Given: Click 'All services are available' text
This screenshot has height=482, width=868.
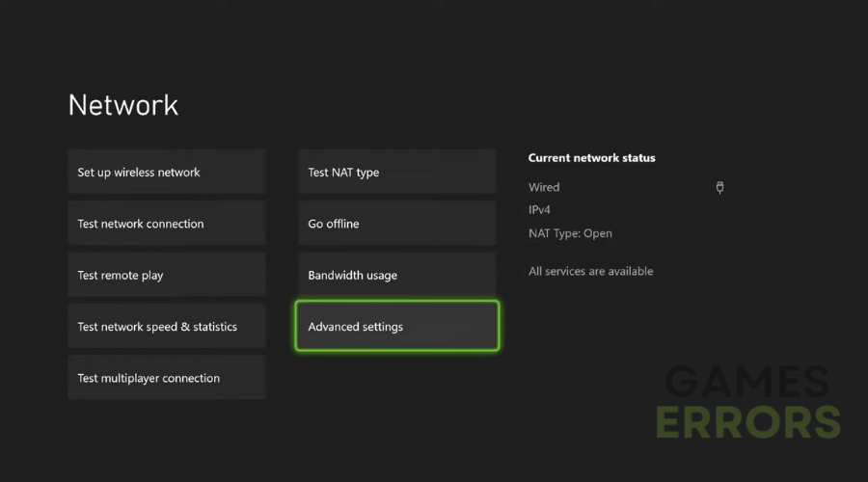Looking at the screenshot, I should point(590,272).
